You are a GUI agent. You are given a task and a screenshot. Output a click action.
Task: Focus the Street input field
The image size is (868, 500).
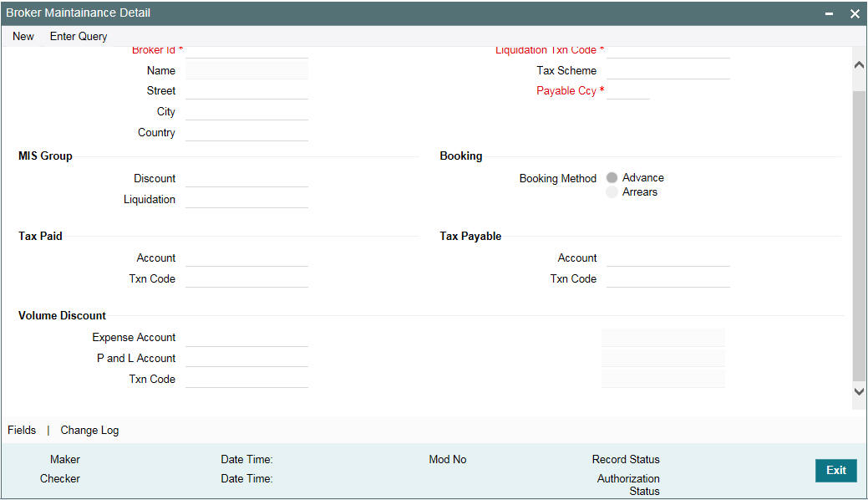point(247,91)
